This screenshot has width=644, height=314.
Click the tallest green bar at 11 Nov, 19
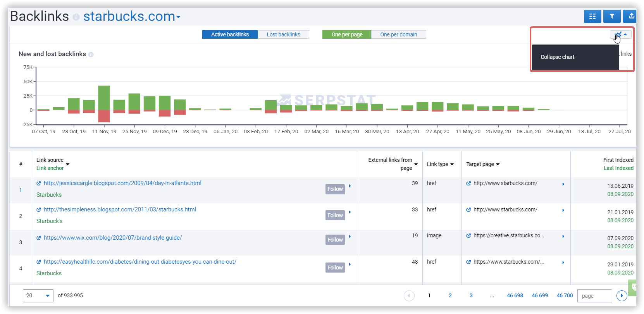tap(104, 98)
